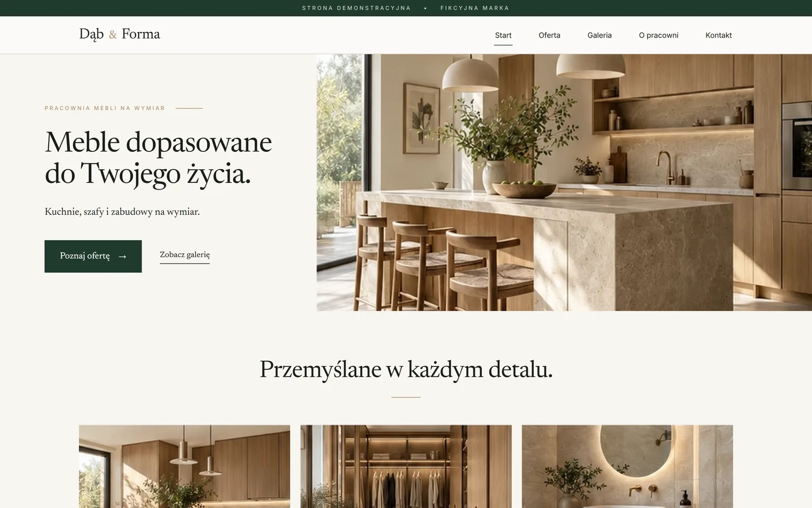
Task: Follow the Zobacz galerię link
Action: pyautogui.click(x=185, y=255)
